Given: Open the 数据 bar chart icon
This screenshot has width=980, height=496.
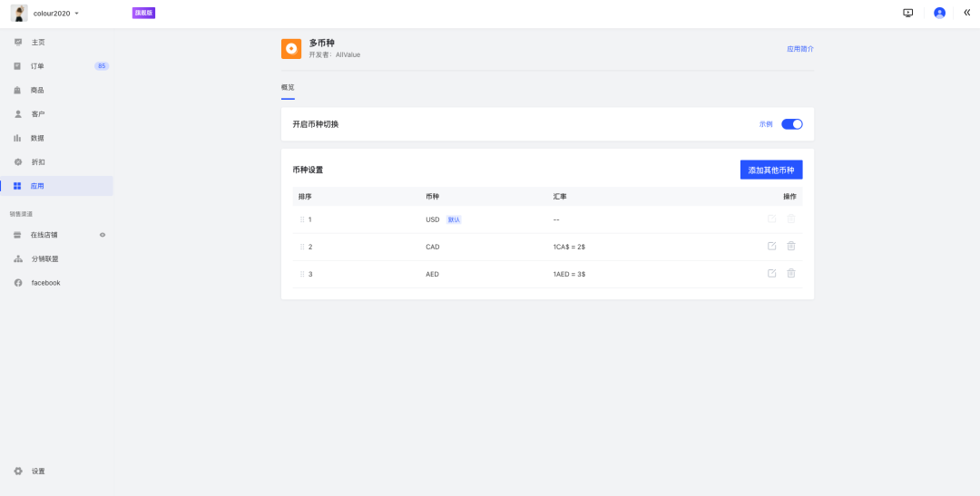Looking at the screenshot, I should pyautogui.click(x=17, y=138).
